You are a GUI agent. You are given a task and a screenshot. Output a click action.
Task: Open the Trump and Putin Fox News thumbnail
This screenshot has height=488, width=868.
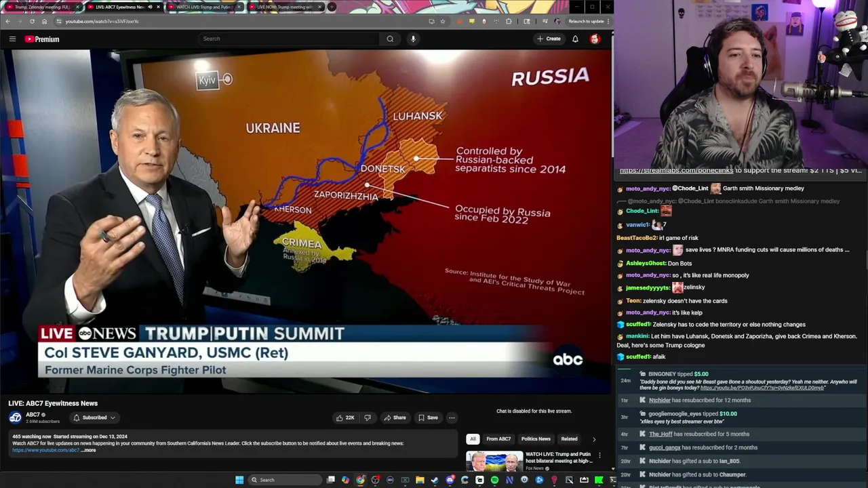click(494, 461)
